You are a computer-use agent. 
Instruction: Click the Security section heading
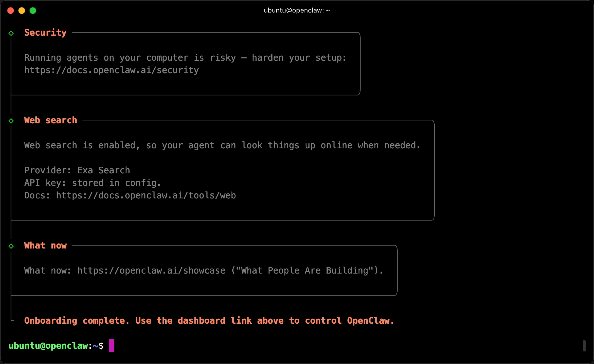click(x=45, y=33)
